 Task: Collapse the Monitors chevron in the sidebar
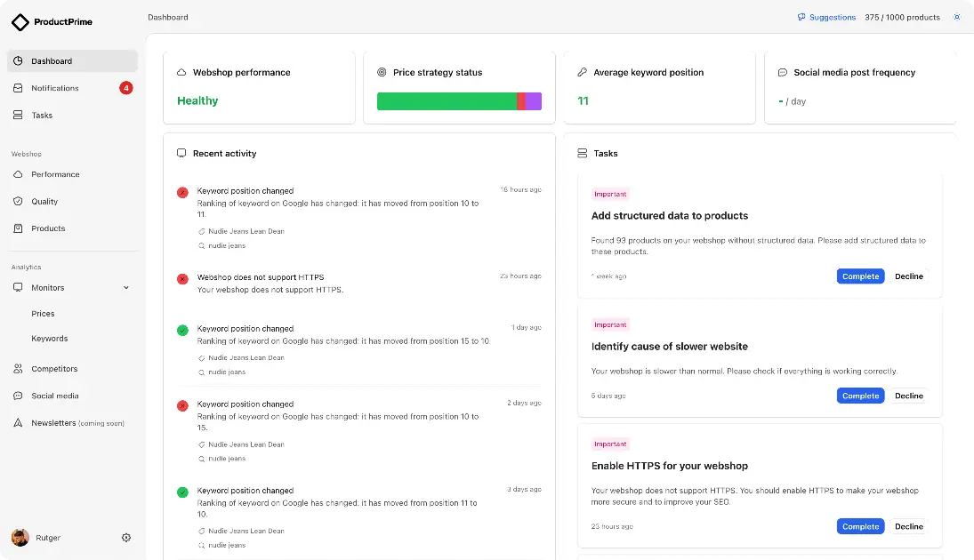(125, 287)
